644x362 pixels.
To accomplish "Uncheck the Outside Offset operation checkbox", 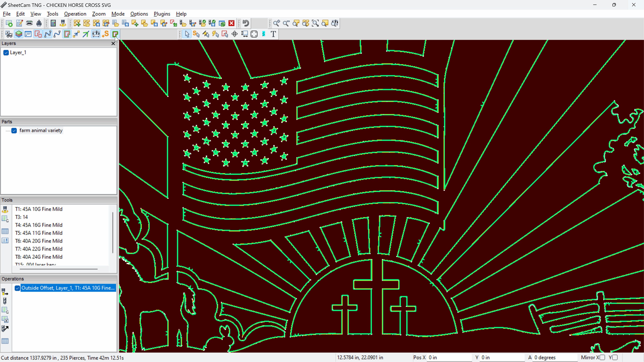I will 17,288.
